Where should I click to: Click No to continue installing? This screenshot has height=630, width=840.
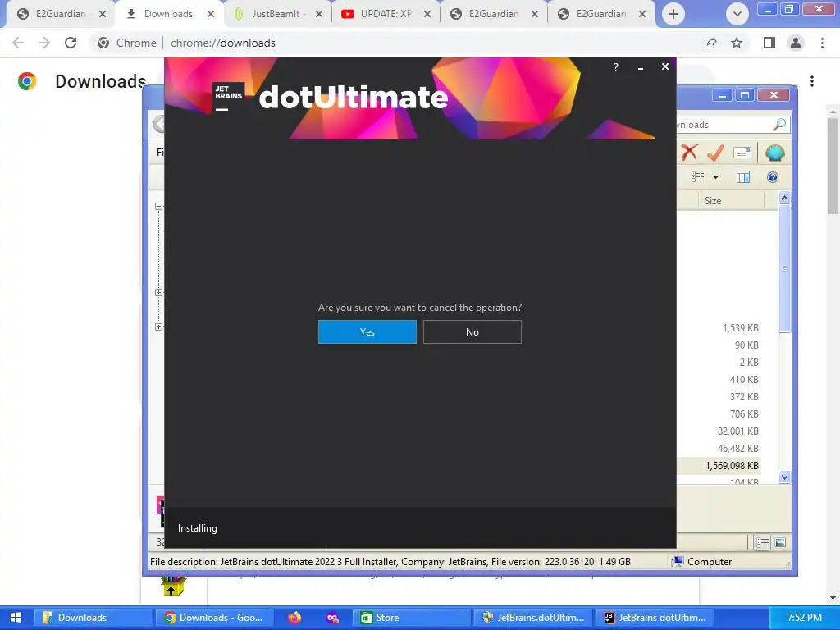point(472,331)
